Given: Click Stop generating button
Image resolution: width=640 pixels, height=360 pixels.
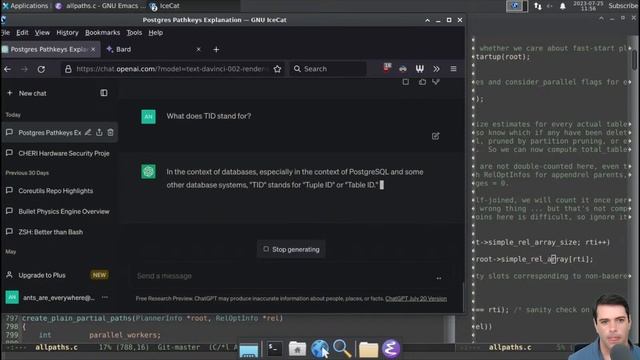Looking at the screenshot, I should click(291, 249).
